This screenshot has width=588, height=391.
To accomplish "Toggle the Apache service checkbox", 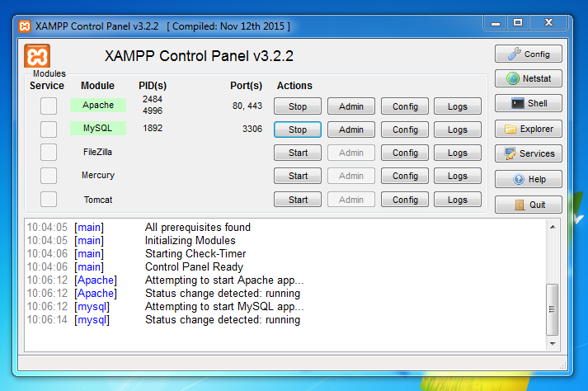I will click(49, 106).
